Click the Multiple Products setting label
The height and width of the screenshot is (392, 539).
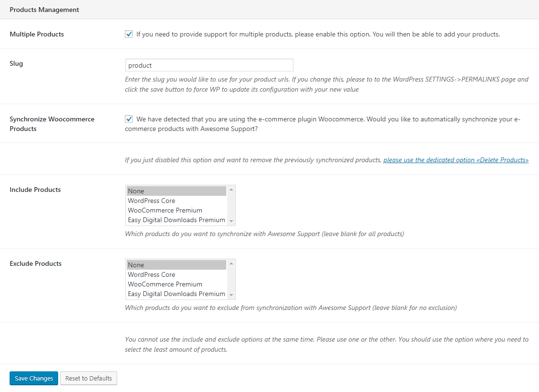(x=37, y=34)
